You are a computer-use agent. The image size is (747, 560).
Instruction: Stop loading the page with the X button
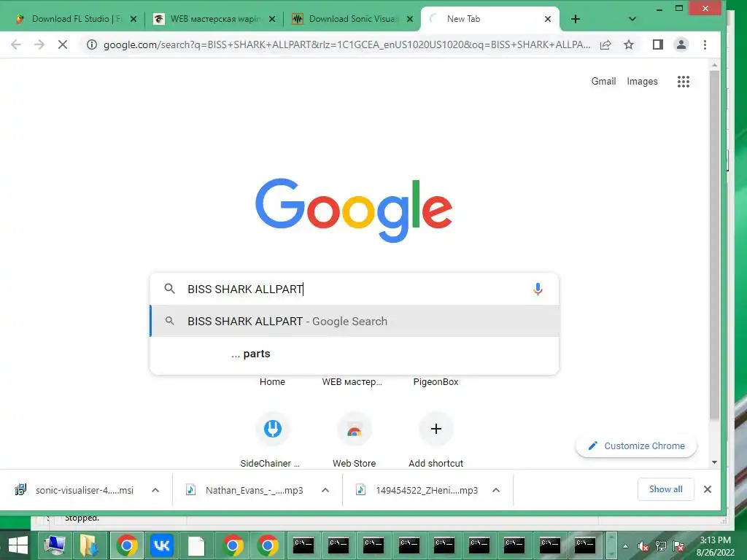pos(63,44)
